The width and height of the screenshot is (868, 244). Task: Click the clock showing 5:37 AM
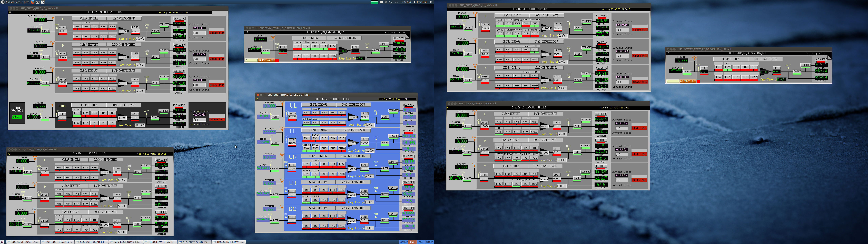coord(406,2)
